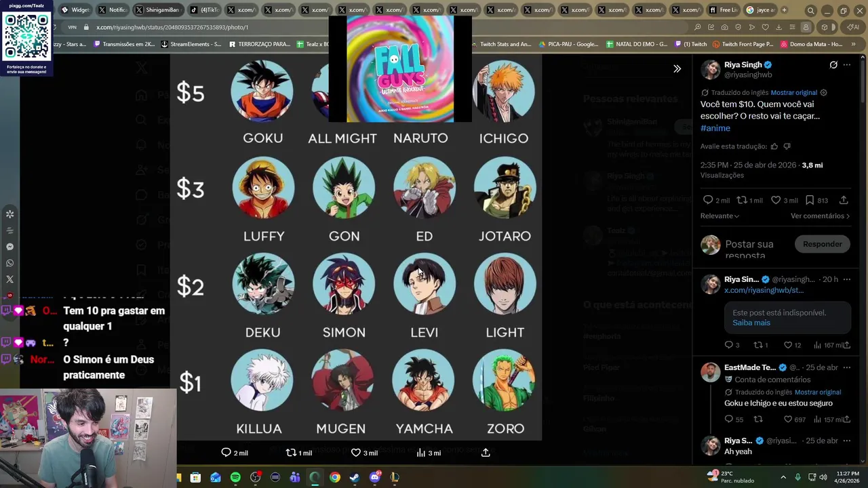This screenshot has height=488, width=868.
Task: Like EastMade's comment with 697 likes
Action: click(x=788, y=420)
